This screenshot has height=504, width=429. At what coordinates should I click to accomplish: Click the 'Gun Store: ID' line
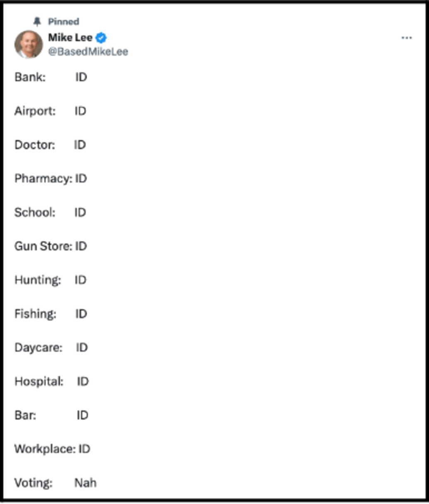pyautogui.click(x=51, y=246)
